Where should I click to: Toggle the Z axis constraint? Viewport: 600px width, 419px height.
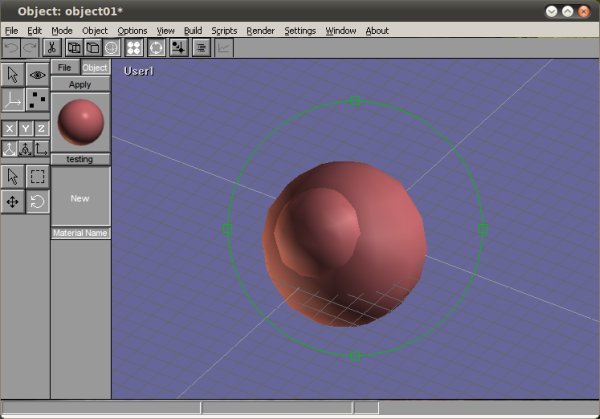pyautogui.click(x=41, y=128)
